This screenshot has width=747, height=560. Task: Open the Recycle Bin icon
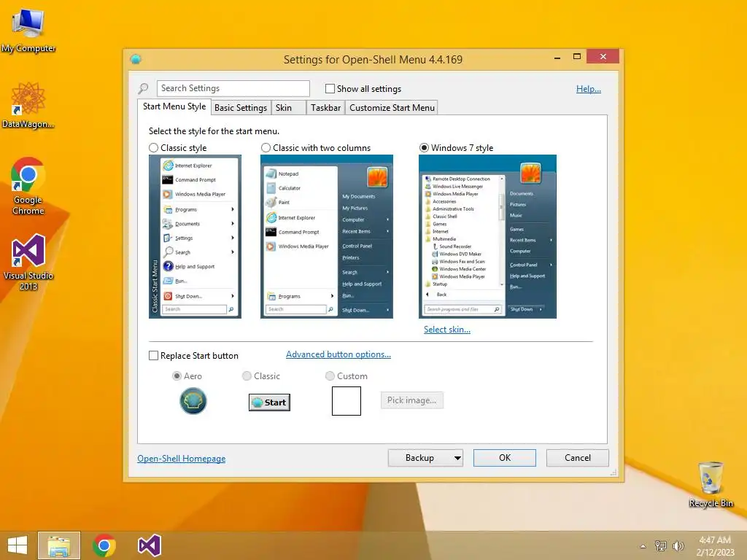tap(711, 484)
